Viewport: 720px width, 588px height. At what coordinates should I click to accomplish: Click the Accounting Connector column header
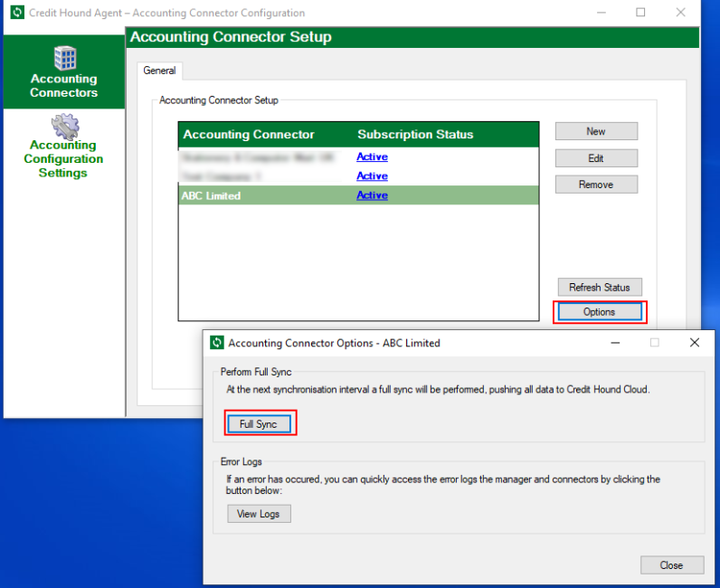pyautogui.click(x=249, y=135)
